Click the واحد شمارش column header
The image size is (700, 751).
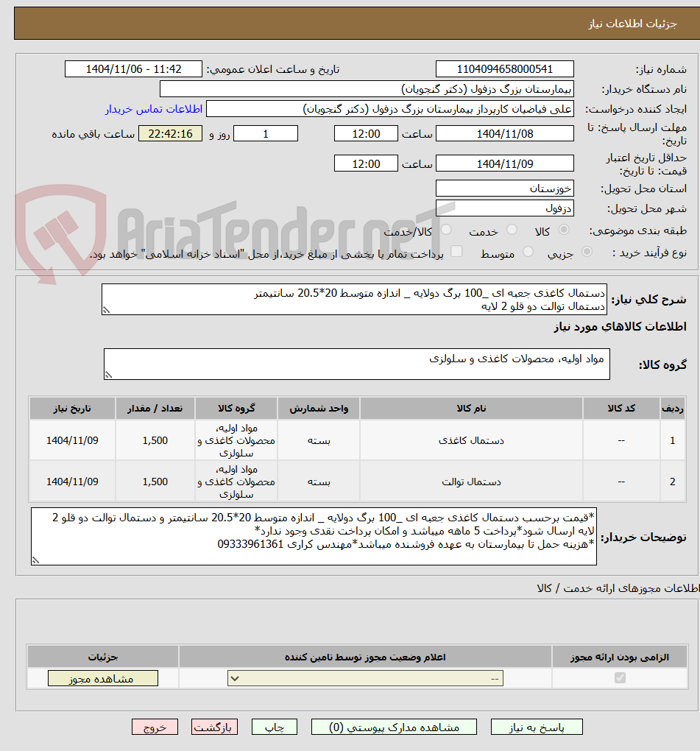[x=319, y=409]
